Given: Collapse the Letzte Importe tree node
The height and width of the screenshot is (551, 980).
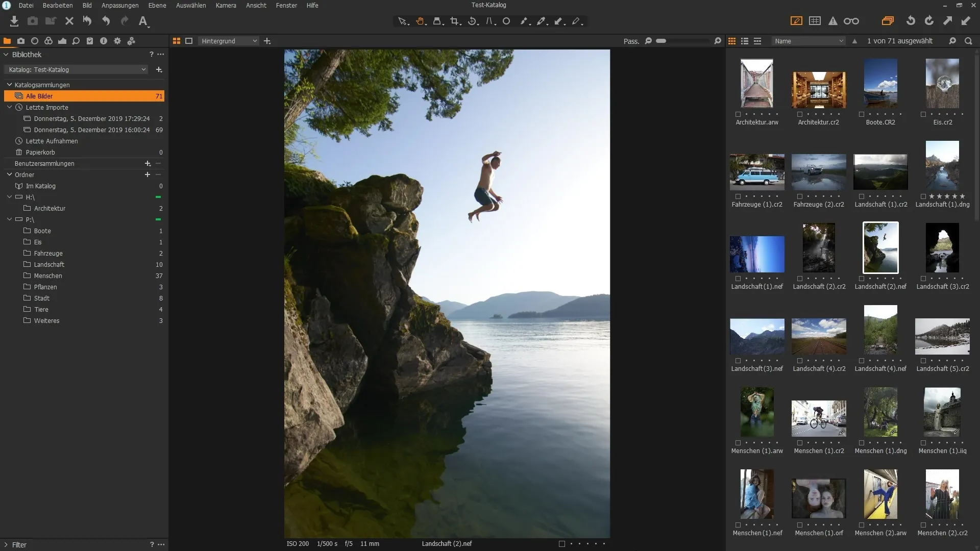Looking at the screenshot, I should (x=9, y=107).
